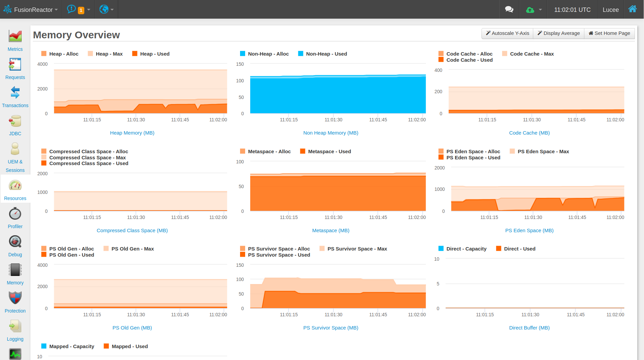Open UEM & Sessions user icon
This screenshot has height=360, width=644.
point(15,149)
